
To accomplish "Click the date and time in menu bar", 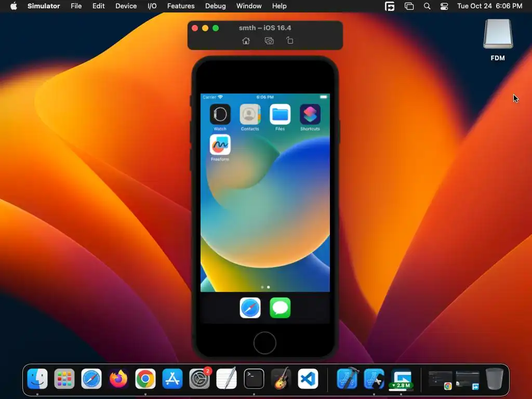I will click(x=489, y=6).
